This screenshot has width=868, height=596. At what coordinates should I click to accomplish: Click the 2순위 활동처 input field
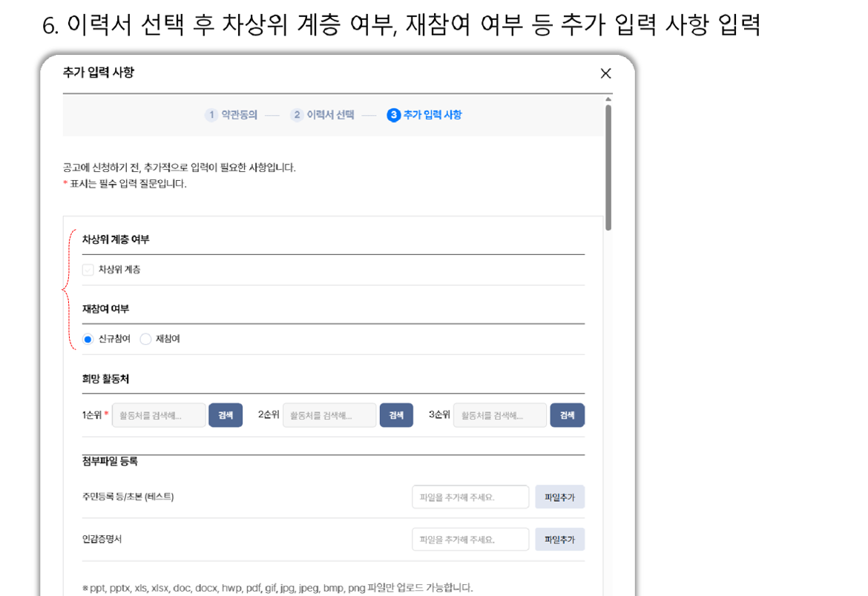(x=329, y=416)
